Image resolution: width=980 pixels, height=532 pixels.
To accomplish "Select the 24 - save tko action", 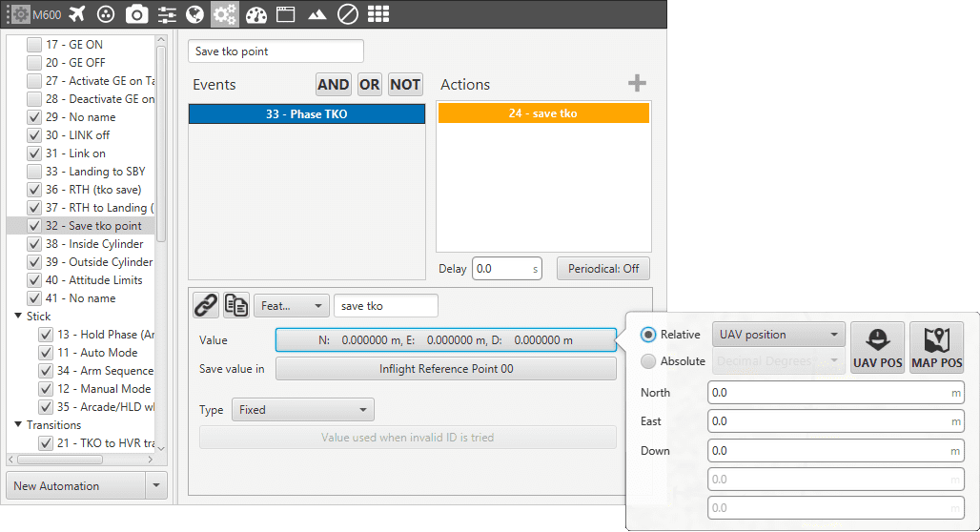I will pyautogui.click(x=543, y=113).
